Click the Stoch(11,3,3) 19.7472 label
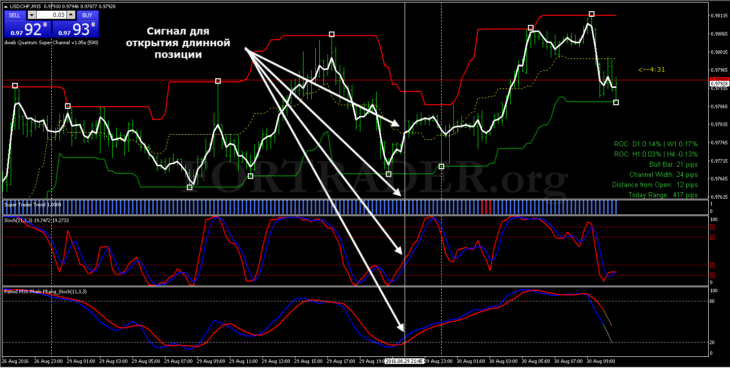The height and width of the screenshot is (368, 730). [x=36, y=219]
